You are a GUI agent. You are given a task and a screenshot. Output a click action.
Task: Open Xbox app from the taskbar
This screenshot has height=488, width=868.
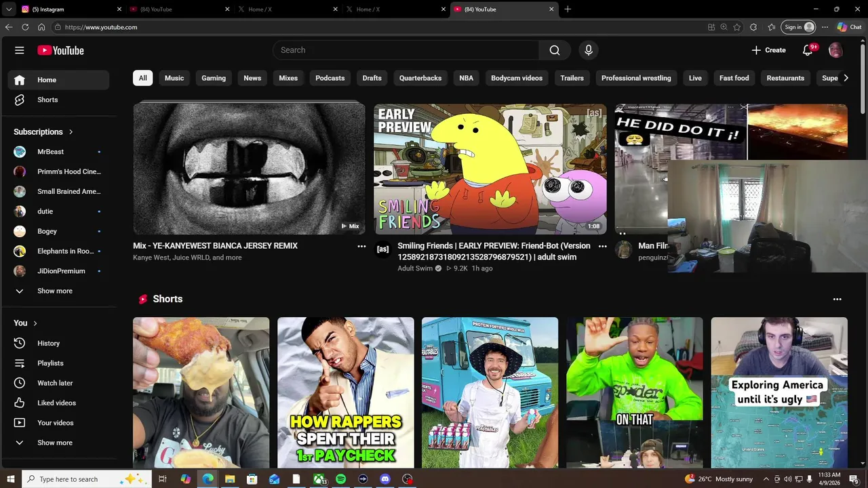tap(319, 479)
